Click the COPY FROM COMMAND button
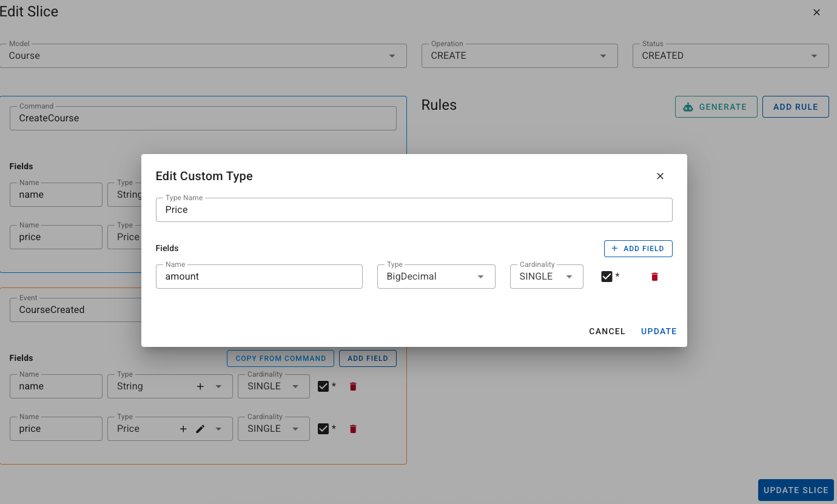The image size is (837, 504). click(280, 358)
